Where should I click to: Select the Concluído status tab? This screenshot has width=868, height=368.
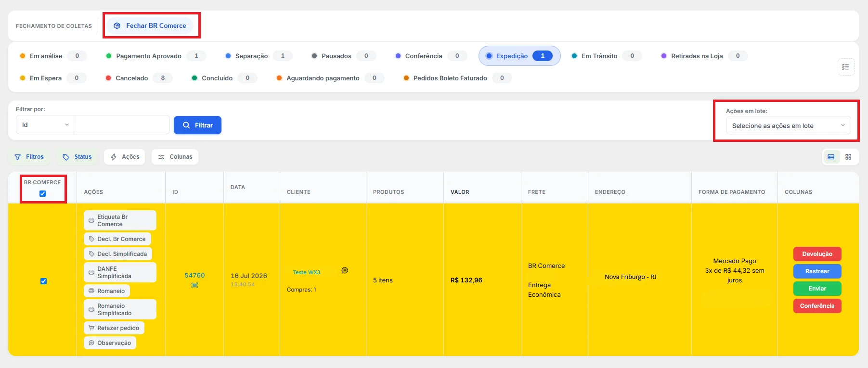[x=224, y=78]
